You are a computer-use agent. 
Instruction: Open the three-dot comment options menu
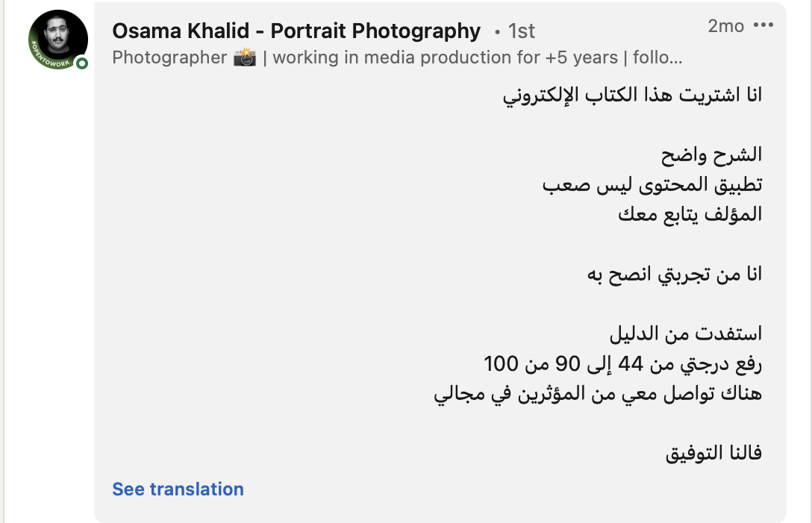coord(763,26)
